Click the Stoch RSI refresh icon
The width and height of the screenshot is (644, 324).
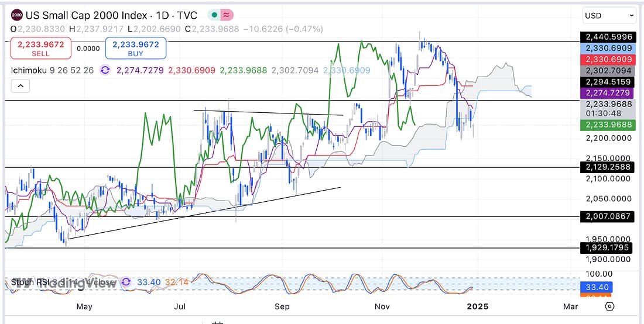[x=125, y=282]
